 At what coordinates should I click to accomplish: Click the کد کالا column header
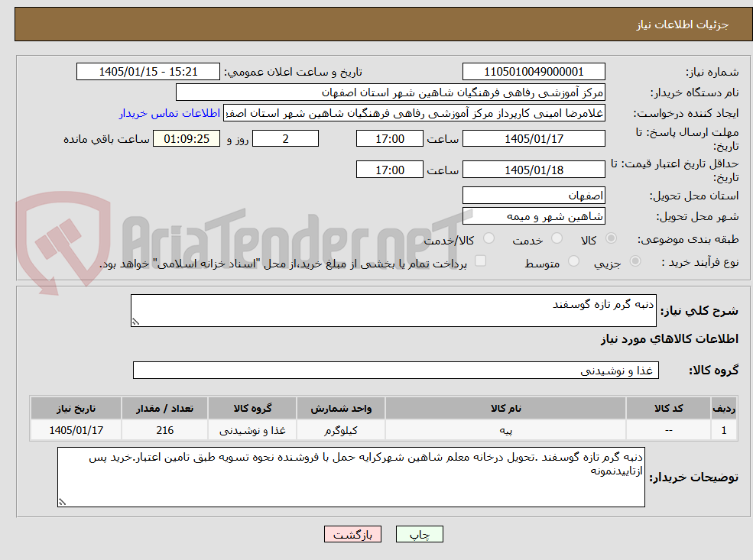(x=668, y=409)
